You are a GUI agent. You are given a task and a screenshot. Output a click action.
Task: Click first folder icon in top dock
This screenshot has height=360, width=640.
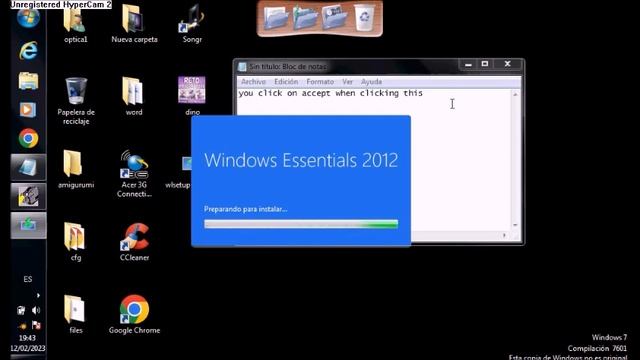(x=276, y=18)
